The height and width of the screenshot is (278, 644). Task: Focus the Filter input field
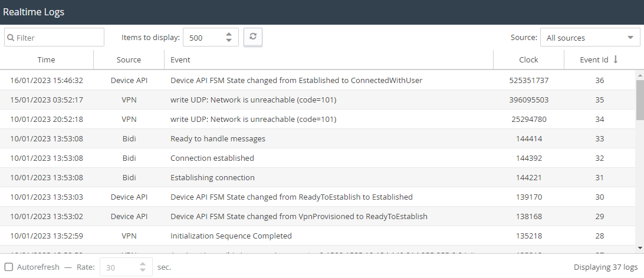54,37
